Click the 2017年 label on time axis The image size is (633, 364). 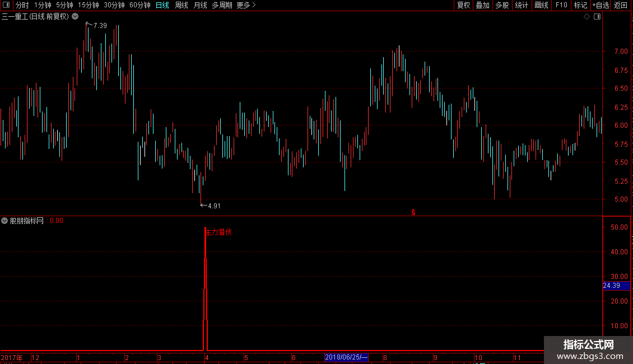tap(12, 357)
